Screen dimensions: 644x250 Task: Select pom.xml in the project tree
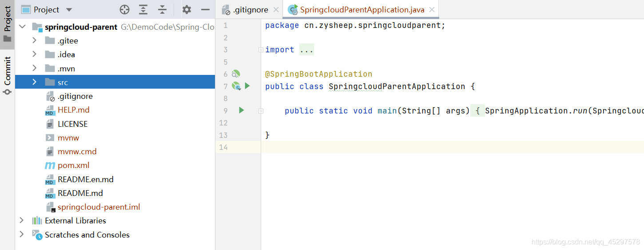click(x=73, y=165)
